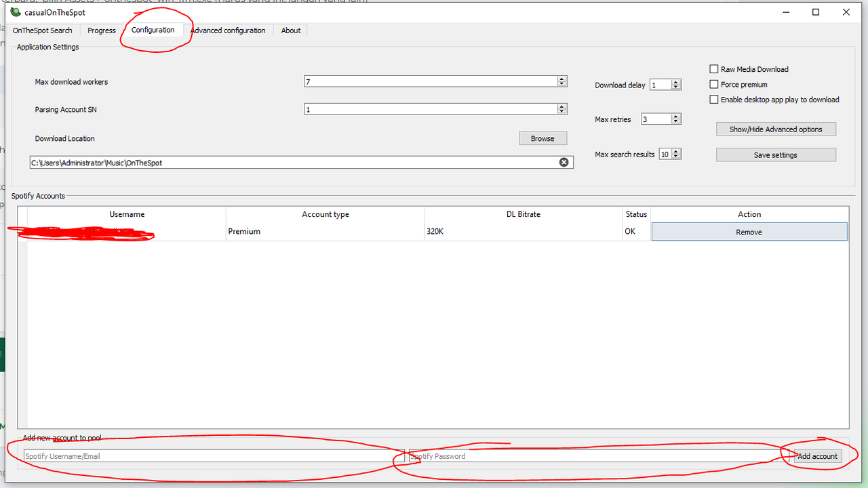Open the Advanced configuration tab

[x=228, y=30]
